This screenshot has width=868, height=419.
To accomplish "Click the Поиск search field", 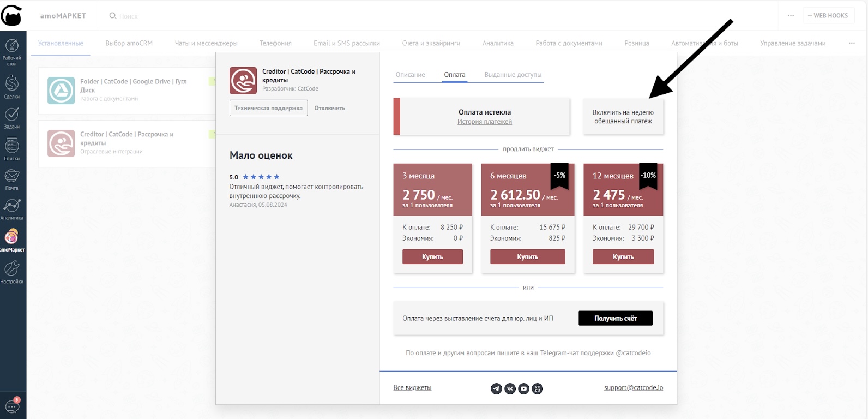I will click(x=129, y=16).
